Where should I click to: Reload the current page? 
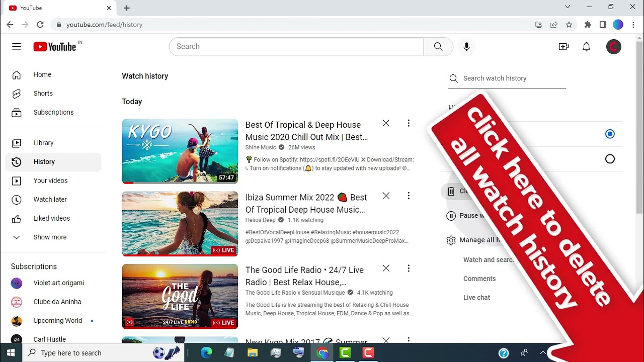40,25
